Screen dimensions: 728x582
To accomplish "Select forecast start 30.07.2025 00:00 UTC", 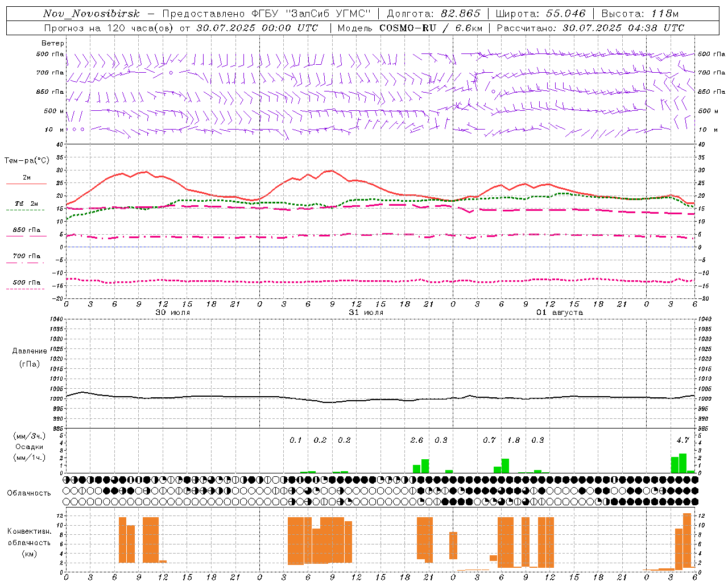I will (x=258, y=28).
